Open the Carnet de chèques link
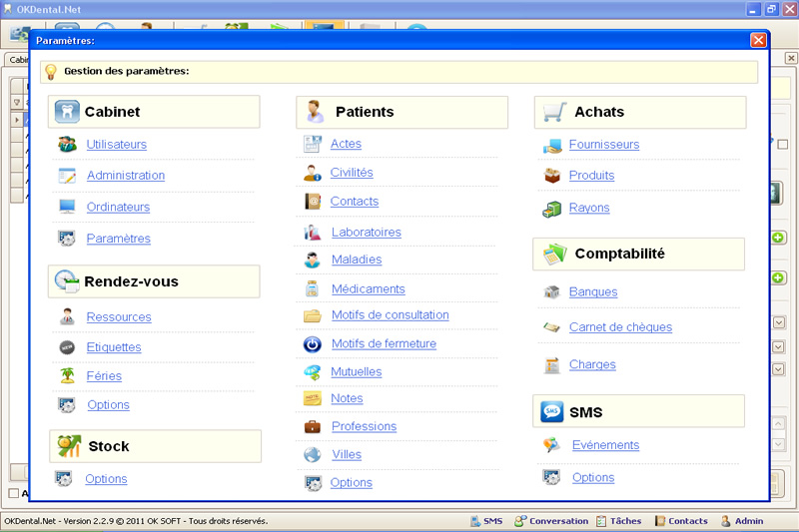Image resolution: width=799 pixels, height=532 pixels. (620, 326)
